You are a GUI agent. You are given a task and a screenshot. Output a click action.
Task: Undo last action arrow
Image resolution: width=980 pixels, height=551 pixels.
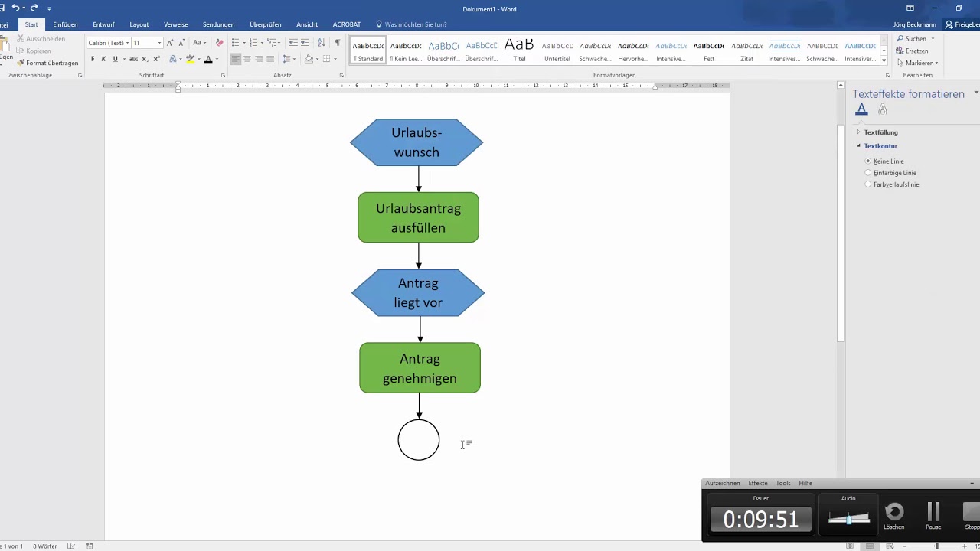coord(15,8)
